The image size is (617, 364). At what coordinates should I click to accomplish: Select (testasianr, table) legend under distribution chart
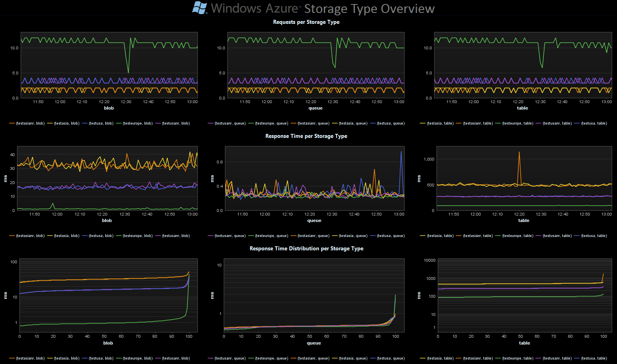(x=475, y=358)
